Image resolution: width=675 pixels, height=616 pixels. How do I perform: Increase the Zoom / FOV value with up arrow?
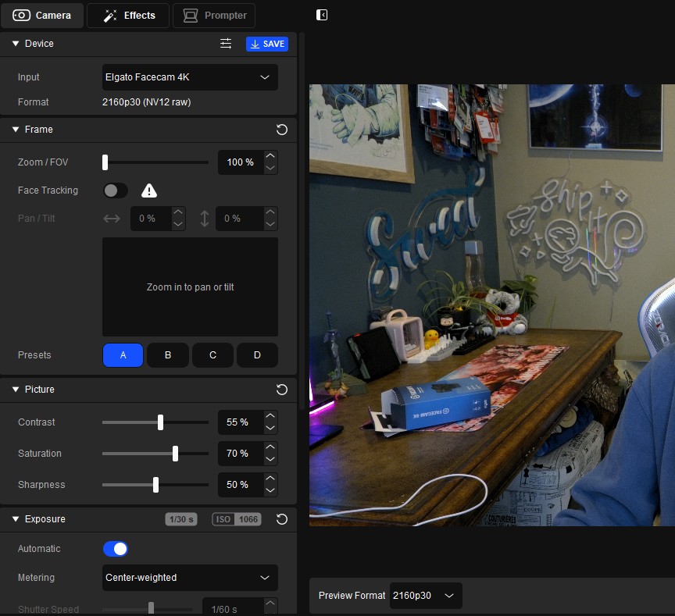point(270,157)
